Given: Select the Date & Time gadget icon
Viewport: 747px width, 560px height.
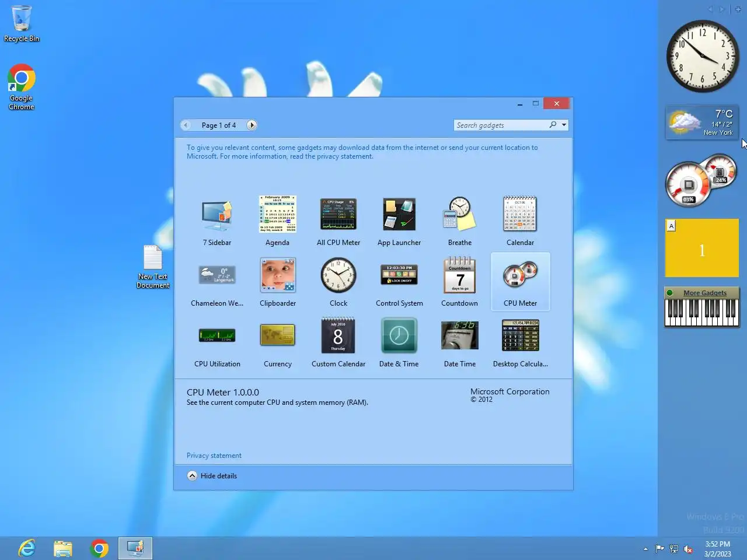Looking at the screenshot, I should point(399,335).
